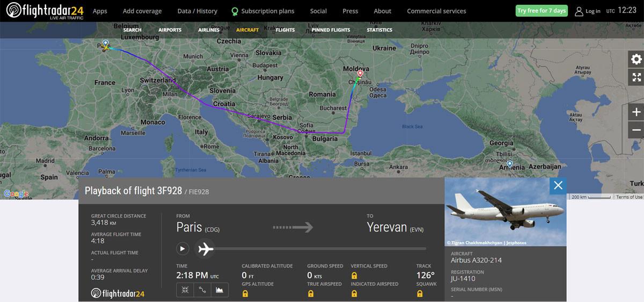Image resolution: width=644 pixels, height=302 pixels.
Task: Open map settings gear icon
Action: (636, 59)
